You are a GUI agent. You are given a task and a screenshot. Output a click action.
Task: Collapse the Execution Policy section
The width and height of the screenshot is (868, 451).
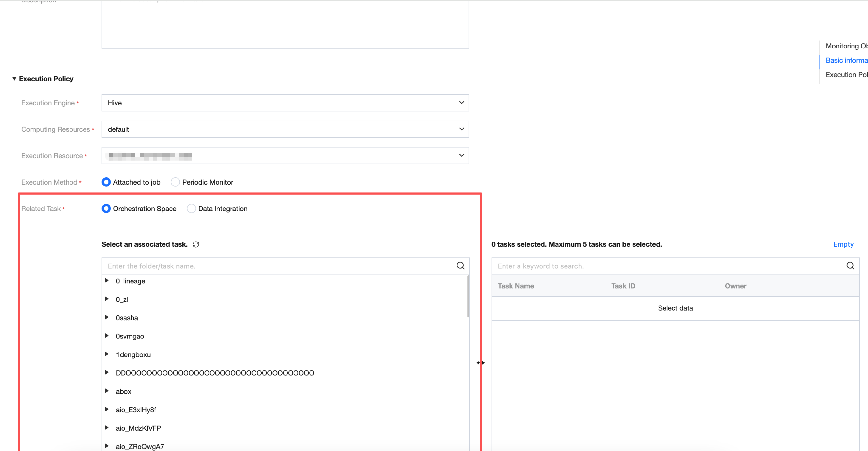coord(14,79)
